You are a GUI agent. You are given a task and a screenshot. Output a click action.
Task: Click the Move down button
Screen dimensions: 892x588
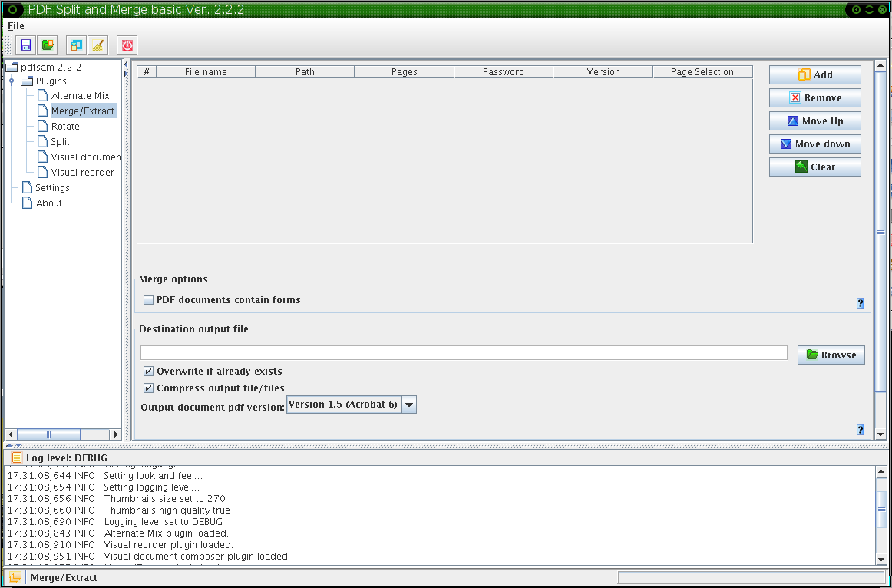814,144
